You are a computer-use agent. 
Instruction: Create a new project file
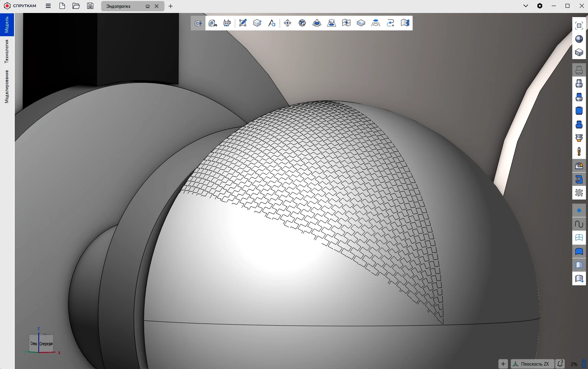(62, 6)
